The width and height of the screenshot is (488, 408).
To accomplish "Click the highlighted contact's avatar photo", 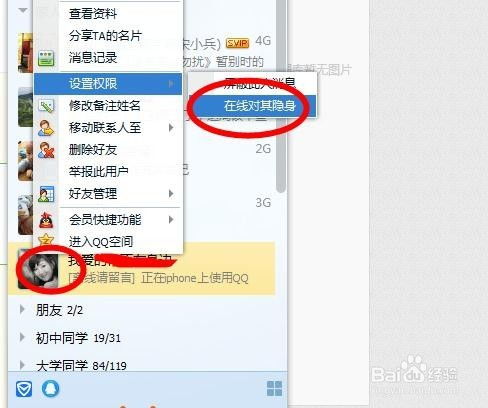I will click(38, 269).
